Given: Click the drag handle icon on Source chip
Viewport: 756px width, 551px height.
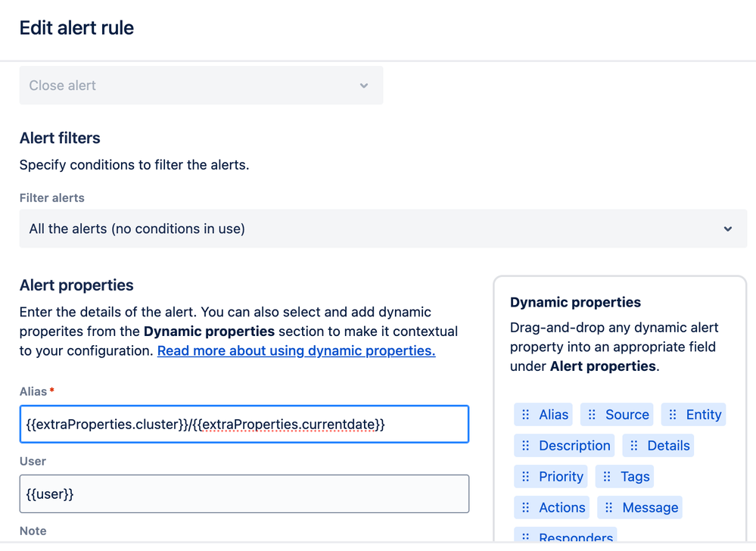Looking at the screenshot, I should [593, 415].
